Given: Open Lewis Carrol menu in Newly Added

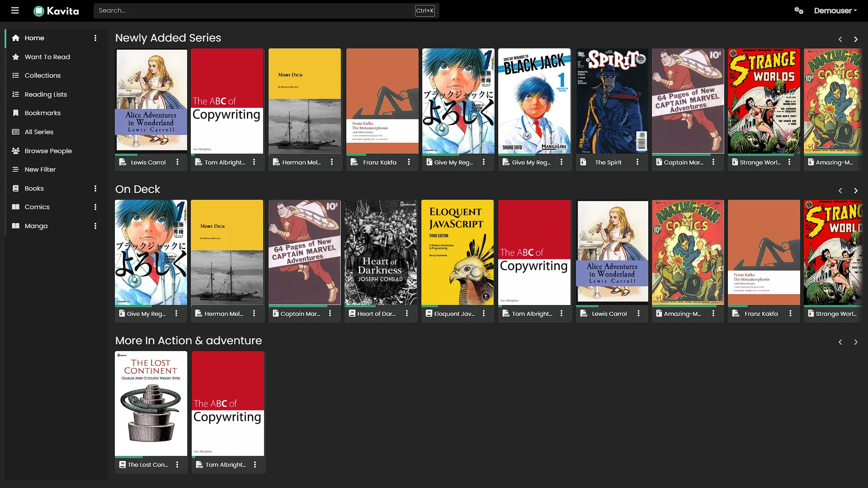Looking at the screenshot, I should tap(177, 162).
